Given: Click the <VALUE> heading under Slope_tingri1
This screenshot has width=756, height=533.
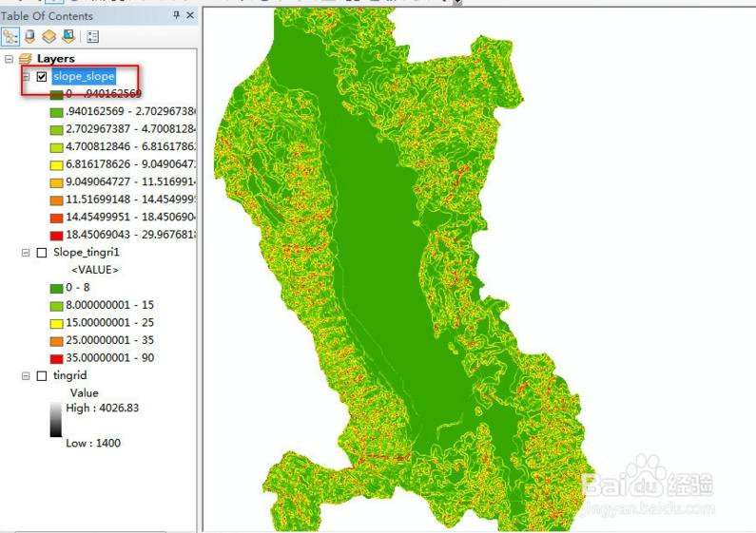Looking at the screenshot, I should pos(95,270).
